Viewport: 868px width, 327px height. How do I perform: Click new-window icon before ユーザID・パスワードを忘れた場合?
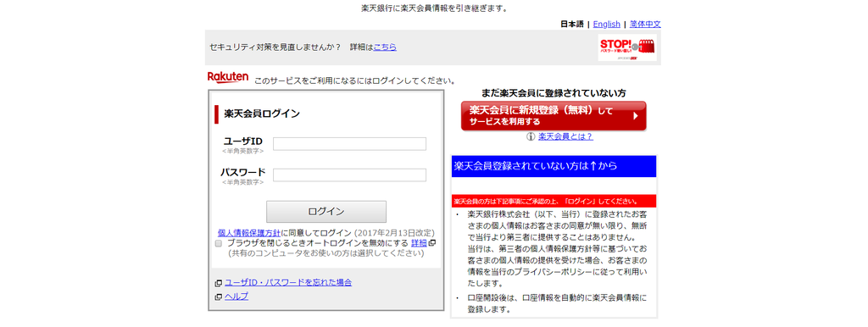click(219, 283)
